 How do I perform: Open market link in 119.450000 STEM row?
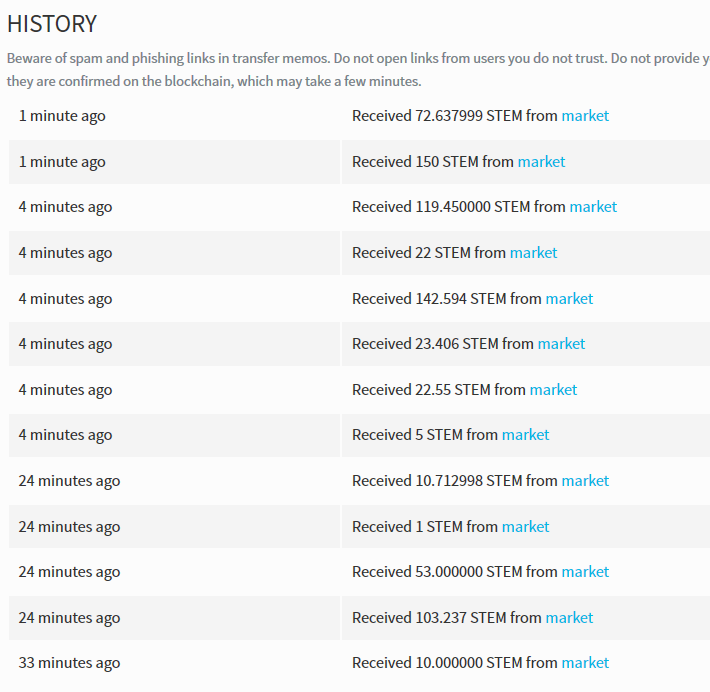click(x=593, y=207)
